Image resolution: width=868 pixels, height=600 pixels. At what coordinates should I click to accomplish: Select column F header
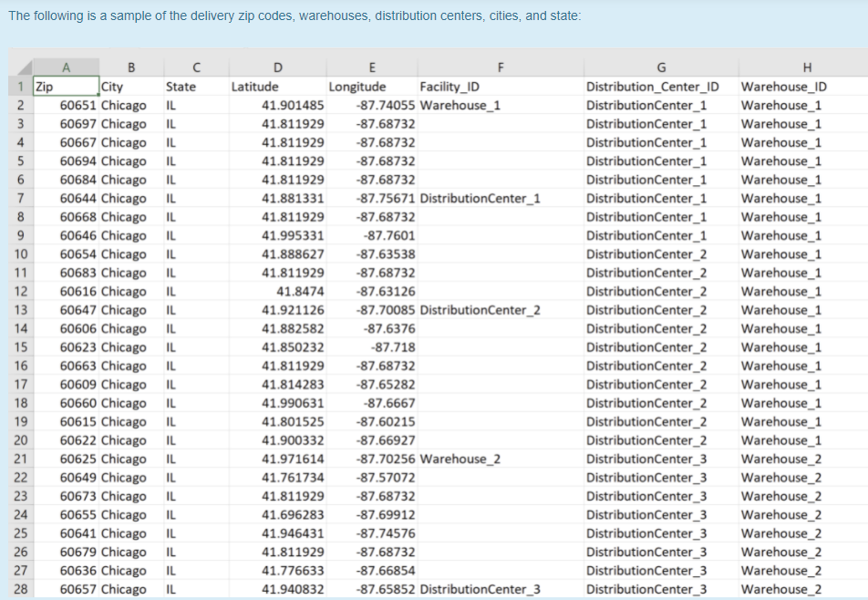pyautogui.click(x=501, y=67)
